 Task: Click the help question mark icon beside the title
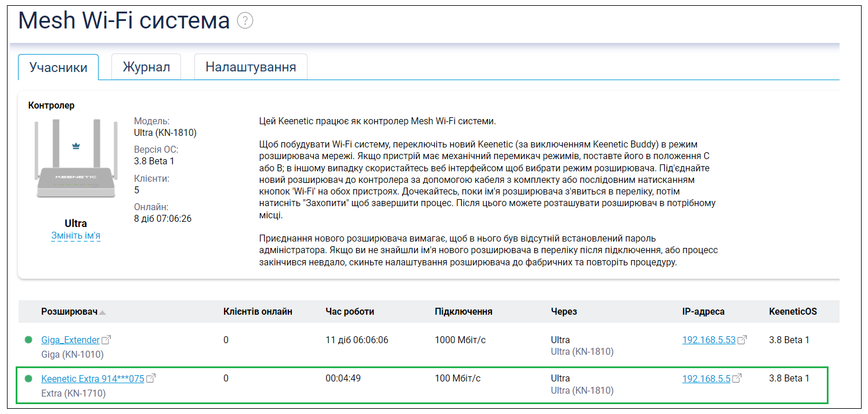(245, 21)
